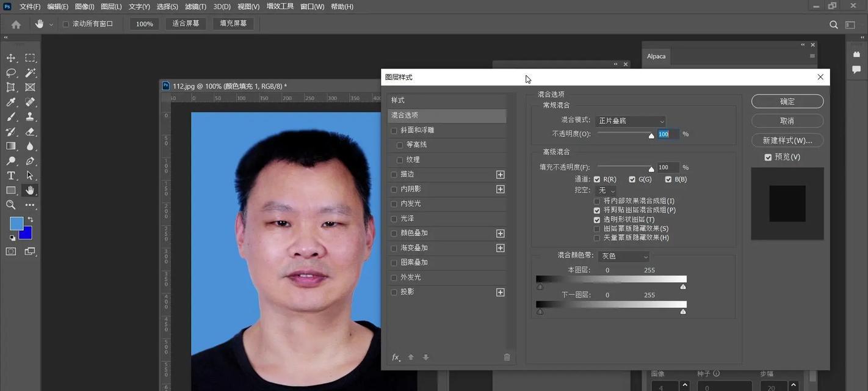Image resolution: width=868 pixels, height=391 pixels.
Task: Open the Filter (滤镜) menu
Action: point(195,7)
